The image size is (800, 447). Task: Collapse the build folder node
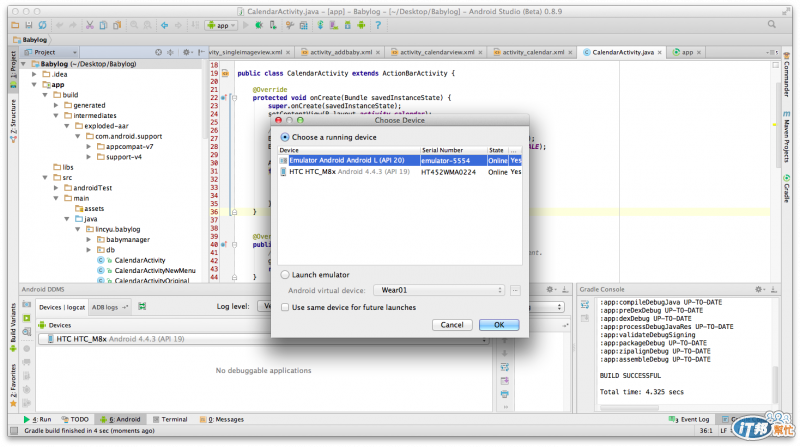45,95
